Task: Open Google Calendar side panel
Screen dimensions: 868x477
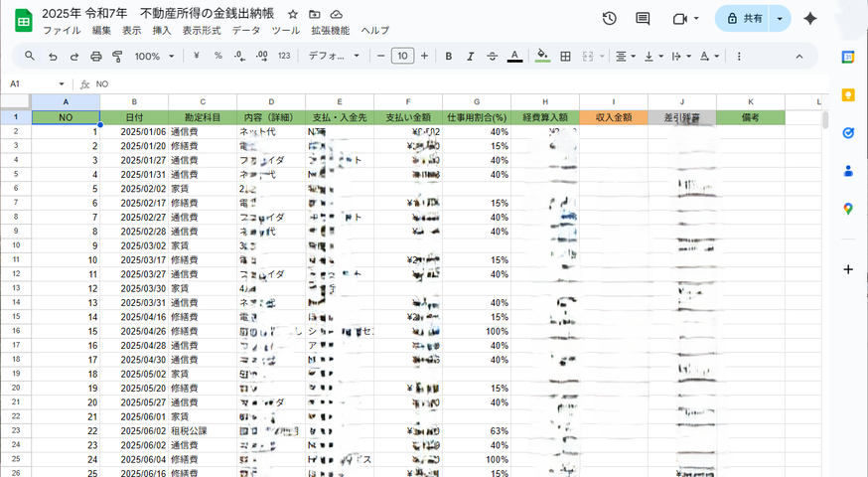Action: (848, 57)
